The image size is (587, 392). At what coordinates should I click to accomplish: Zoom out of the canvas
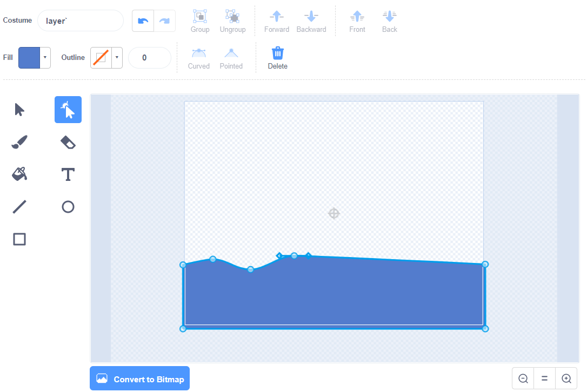point(523,379)
